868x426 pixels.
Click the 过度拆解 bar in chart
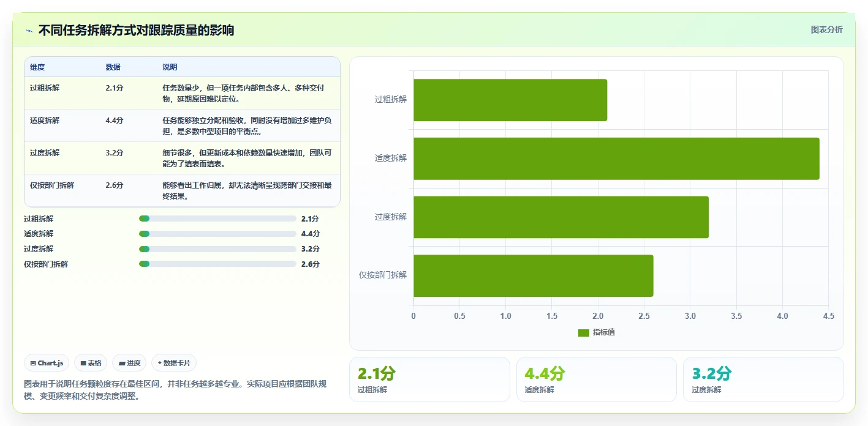[x=561, y=217]
